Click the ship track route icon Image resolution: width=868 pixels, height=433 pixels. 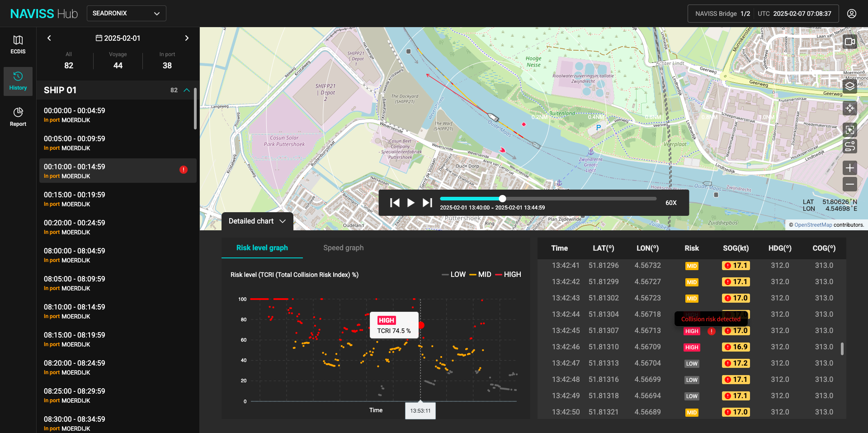(x=849, y=146)
